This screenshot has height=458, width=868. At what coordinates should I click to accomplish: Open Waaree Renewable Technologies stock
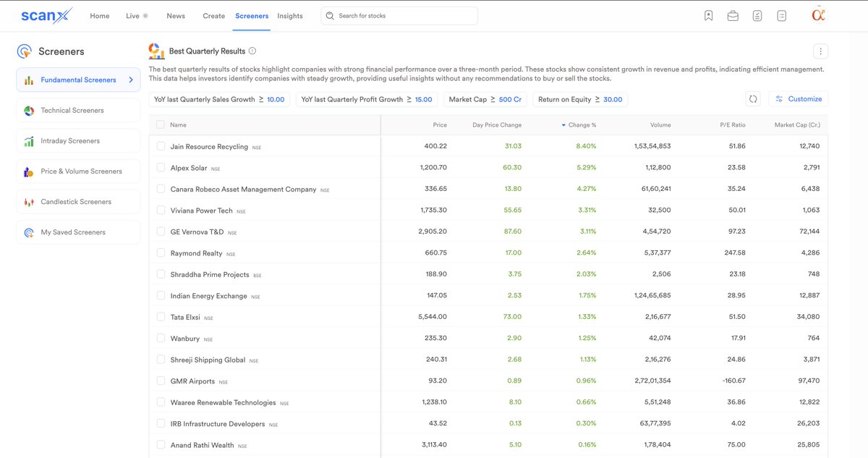tap(223, 402)
